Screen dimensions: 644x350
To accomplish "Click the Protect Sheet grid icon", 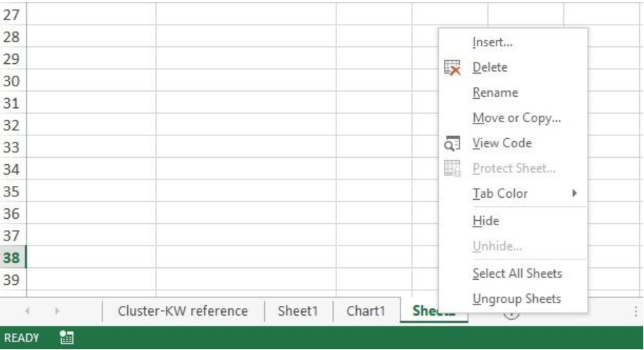I will tap(452, 168).
